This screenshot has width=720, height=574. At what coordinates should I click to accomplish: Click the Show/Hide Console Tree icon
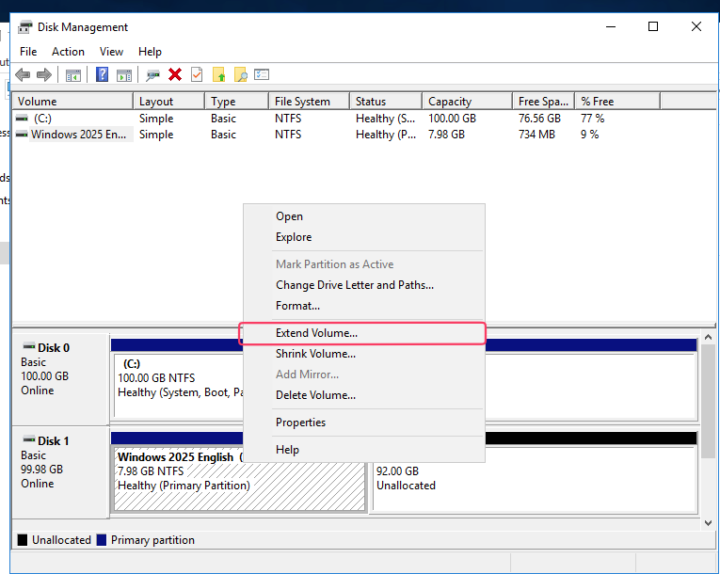click(x=73, y=75)
